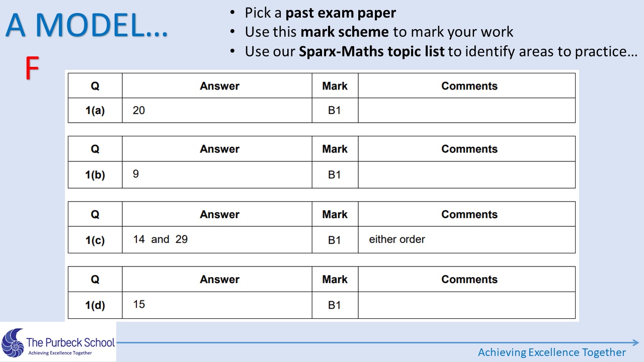Select the red F tier letter
The height and width of the screenshot is (362, 644).
point(32,69)
